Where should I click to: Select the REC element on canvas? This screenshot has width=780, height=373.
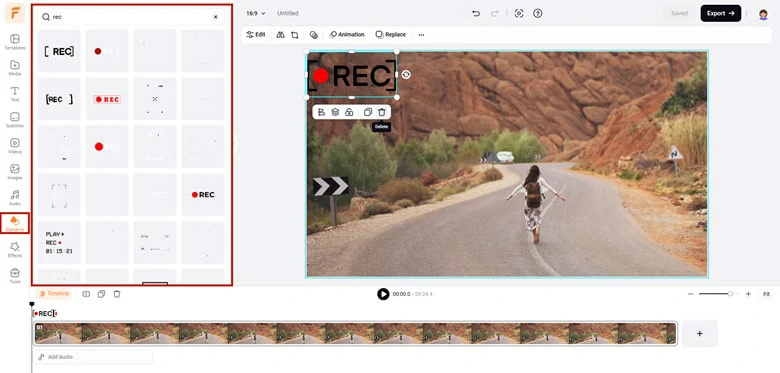coord(352,75)
